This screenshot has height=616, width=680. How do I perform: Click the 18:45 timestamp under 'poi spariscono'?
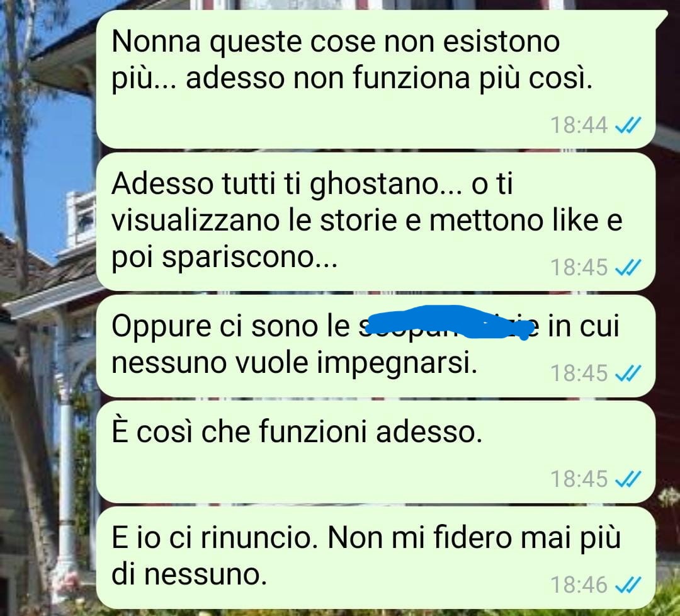pos(579,267)
